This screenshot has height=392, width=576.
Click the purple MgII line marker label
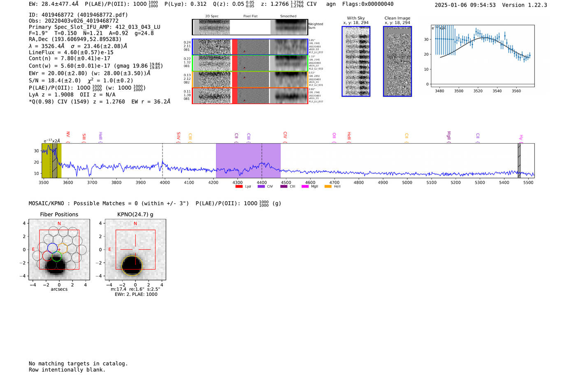point(449,135)
